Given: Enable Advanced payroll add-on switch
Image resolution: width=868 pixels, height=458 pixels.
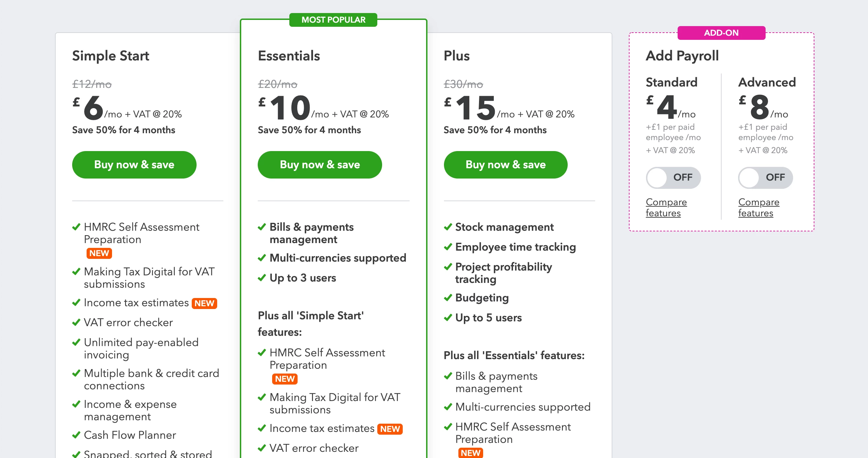Looking at the screenshot, I should pyautogui.click(x=766, y=178).
